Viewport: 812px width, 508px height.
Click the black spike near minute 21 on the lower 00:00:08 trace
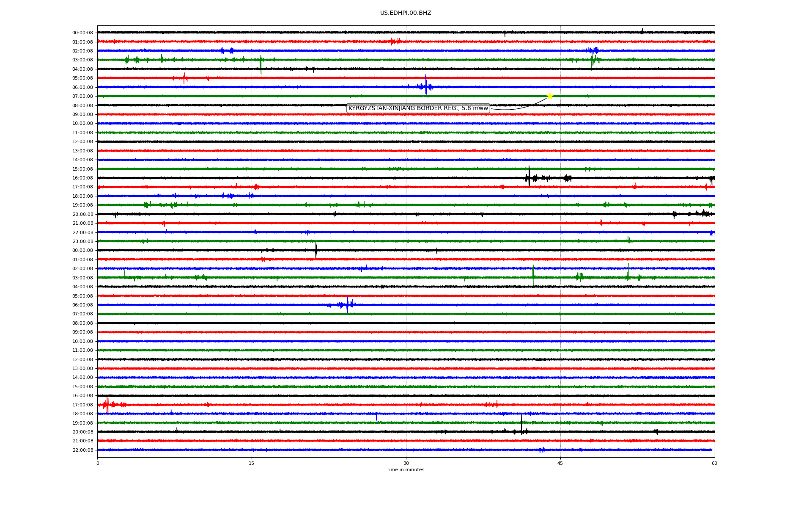[316, 250]
